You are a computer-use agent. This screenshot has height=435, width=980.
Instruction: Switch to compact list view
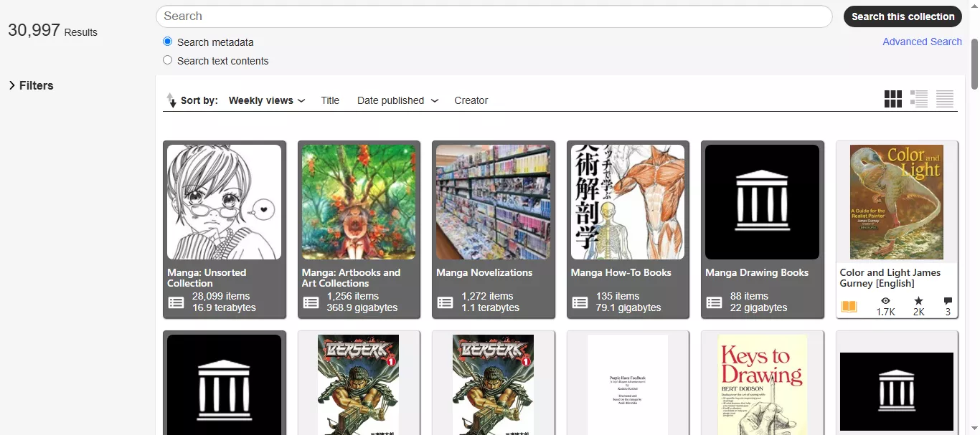(944, 99)
